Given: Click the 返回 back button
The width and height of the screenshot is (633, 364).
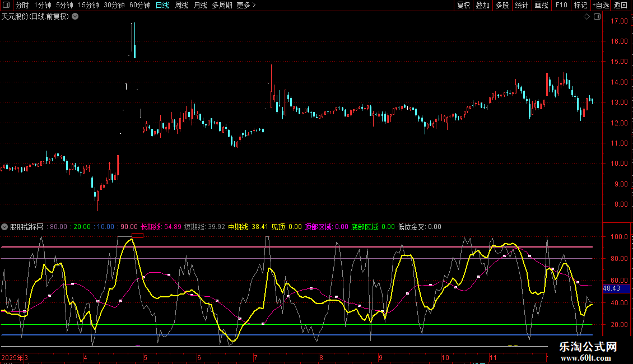Looking at the screenshot, I should tap(621, 6).
